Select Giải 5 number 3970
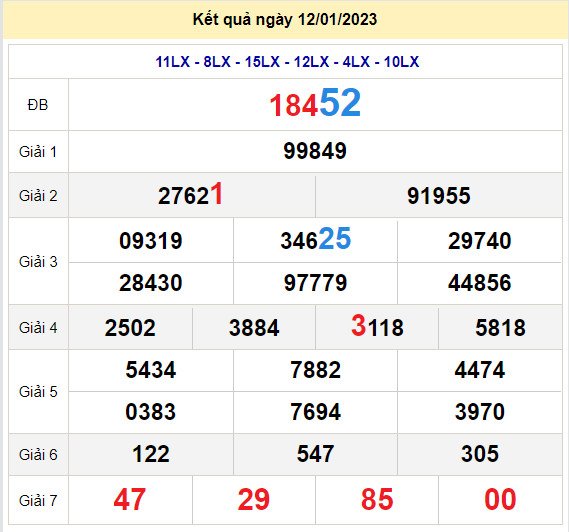The height and width of the screenshot is (532, 569). tap(480, 412)
